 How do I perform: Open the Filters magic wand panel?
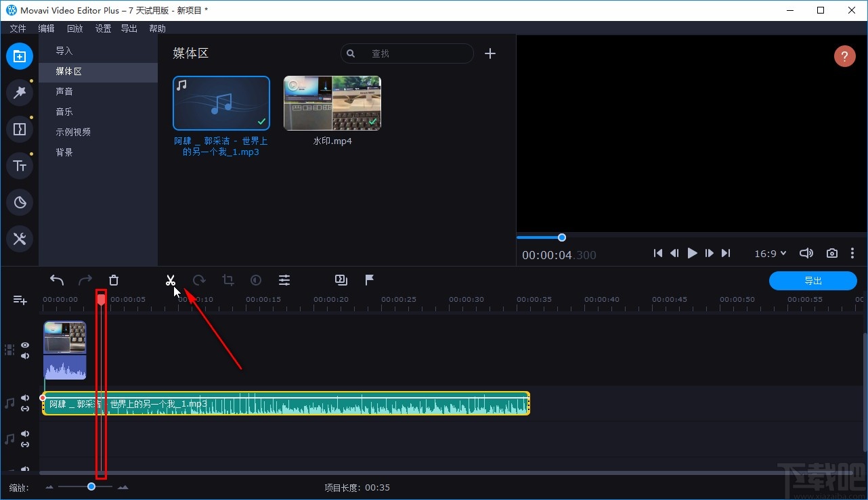[20, 93]
